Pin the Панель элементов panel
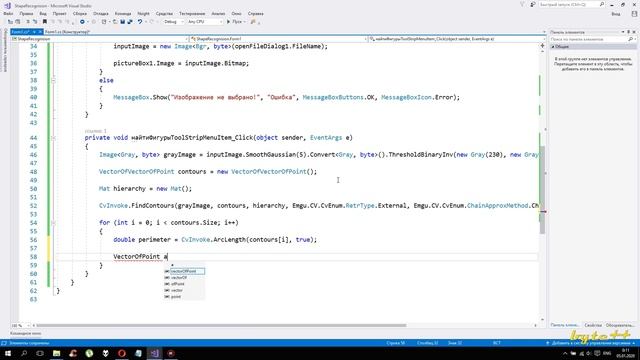The width and height of the screenshot is (640, 360). pos(629,32)
